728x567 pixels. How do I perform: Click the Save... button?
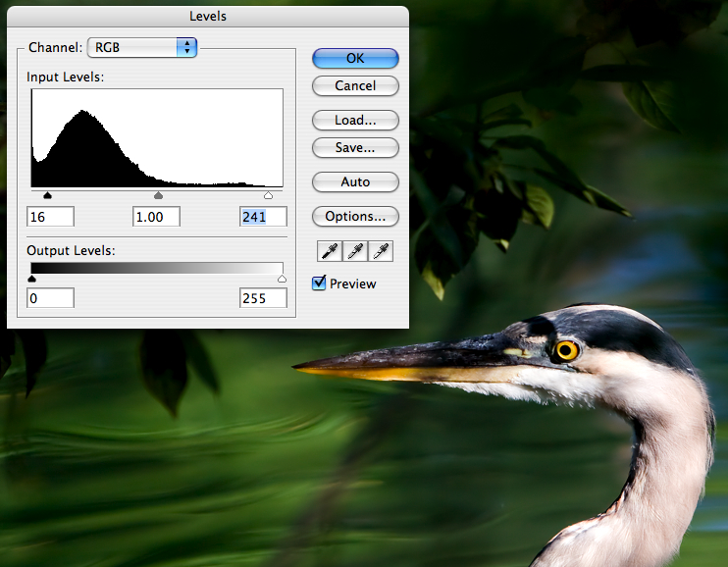pos(355,148)
